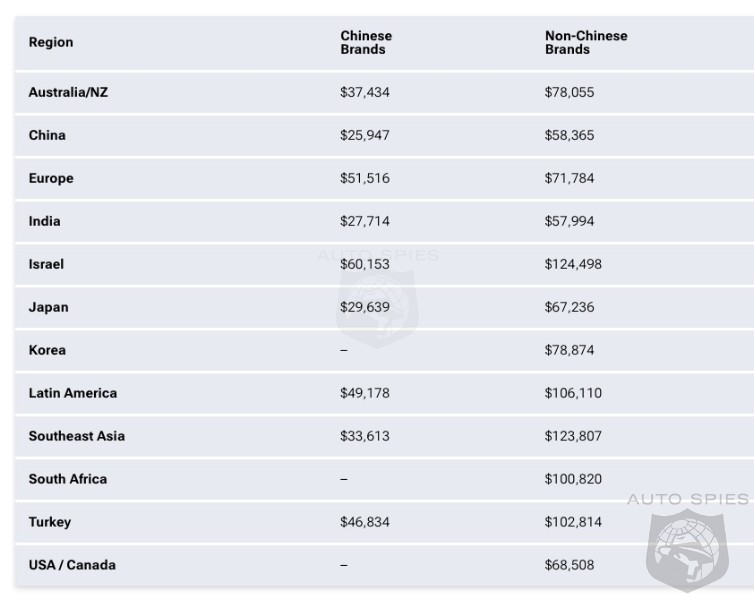The height and width of the screenshot is (600, 754).
Task: Click Southeast Asia's Chinese brands price $33,613
Action: 364,436
